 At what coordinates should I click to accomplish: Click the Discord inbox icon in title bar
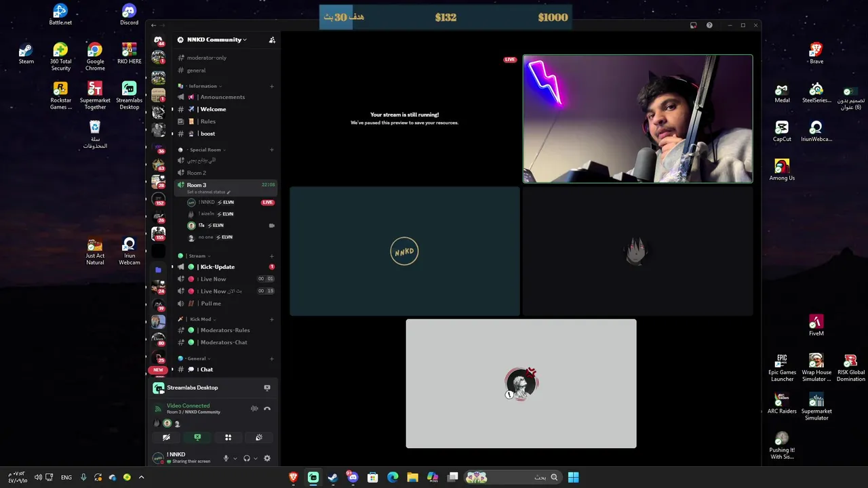(x=693, y=25)
